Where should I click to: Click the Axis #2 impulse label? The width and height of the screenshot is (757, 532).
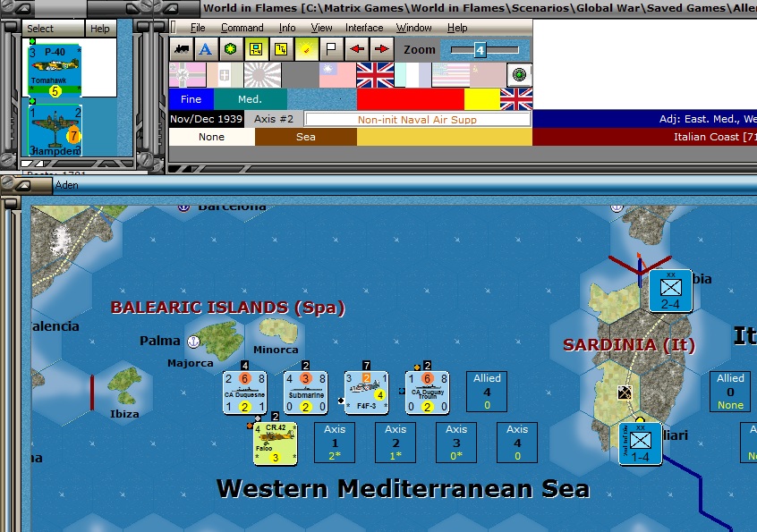[274, 119]
